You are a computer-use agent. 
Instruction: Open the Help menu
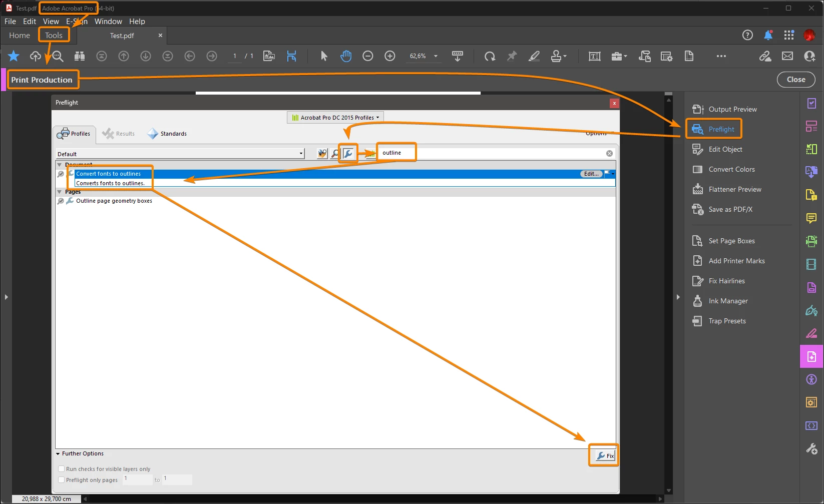click(137, 22)
